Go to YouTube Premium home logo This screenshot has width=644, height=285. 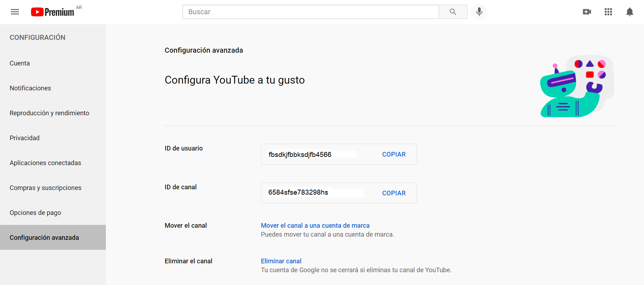tap(52, 12)
